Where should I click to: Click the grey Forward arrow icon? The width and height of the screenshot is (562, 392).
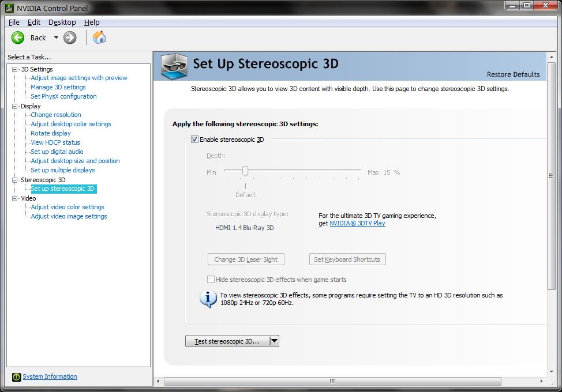coord(70,37)
